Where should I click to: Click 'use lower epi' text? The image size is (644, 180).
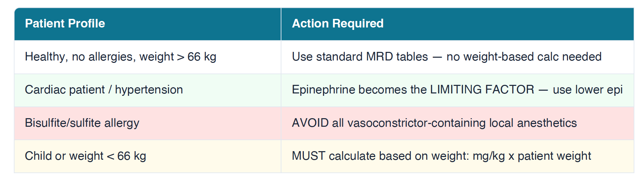tap(588, 90)
